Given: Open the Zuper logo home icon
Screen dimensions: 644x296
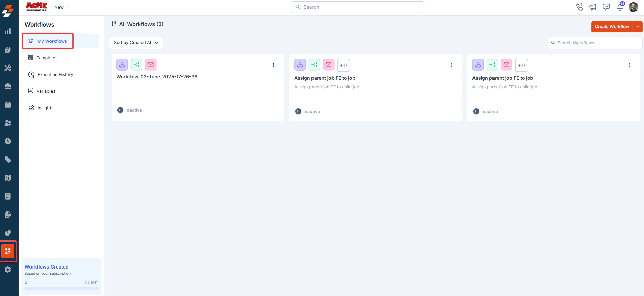Looking at the screenshot, I should coord(8,11).
